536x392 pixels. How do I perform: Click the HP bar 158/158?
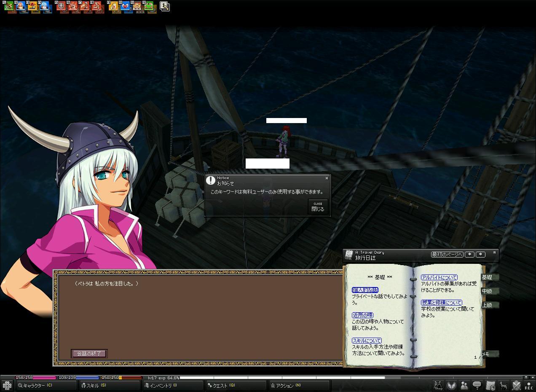pyautogui.click(x=35, y=378)
